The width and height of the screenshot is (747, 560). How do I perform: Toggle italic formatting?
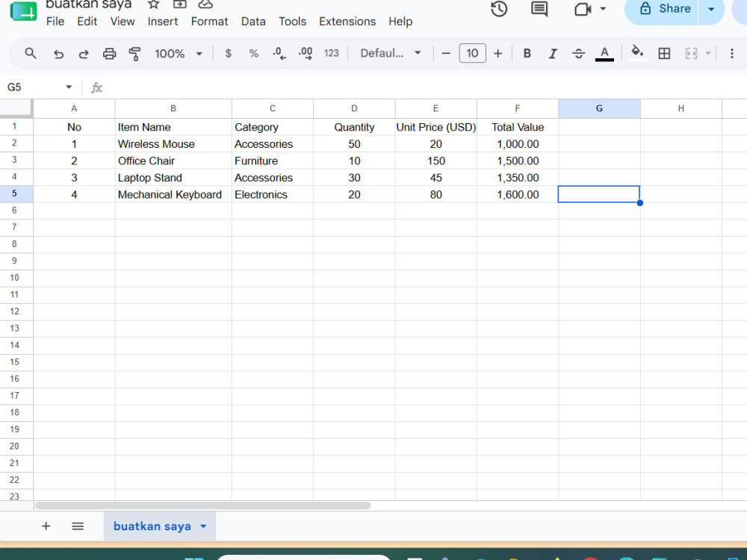(x=553, y=53)
